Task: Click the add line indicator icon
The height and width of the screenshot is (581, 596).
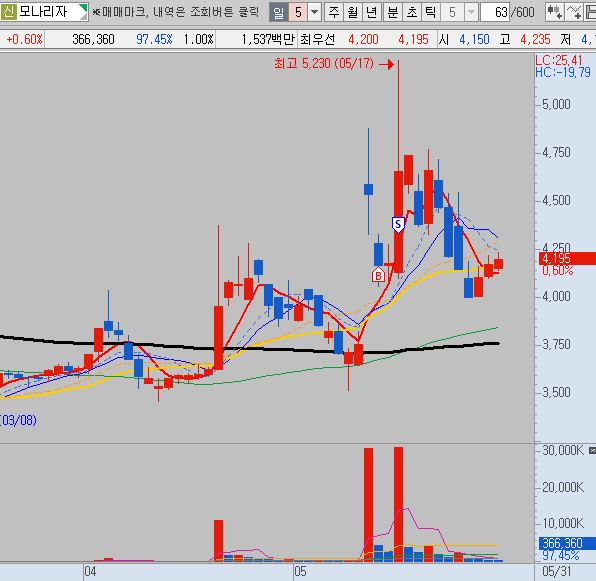Action: point(574,13)
